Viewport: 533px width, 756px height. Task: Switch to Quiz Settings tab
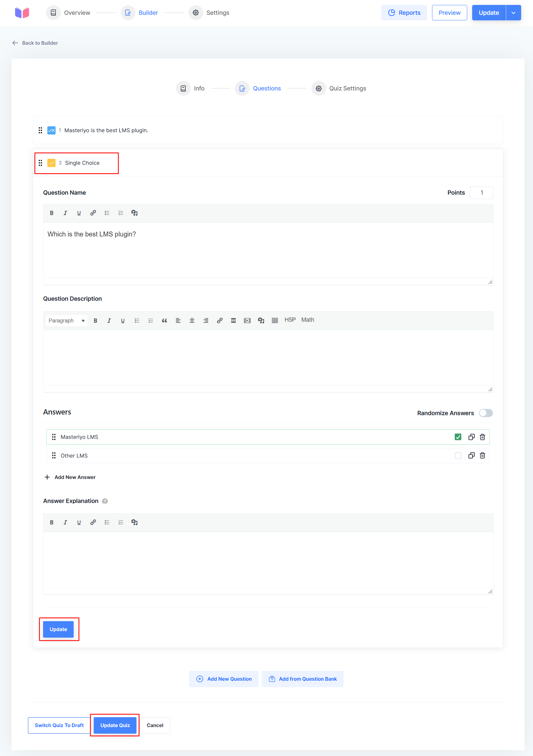pyautogui.click(x=339, y=88)
